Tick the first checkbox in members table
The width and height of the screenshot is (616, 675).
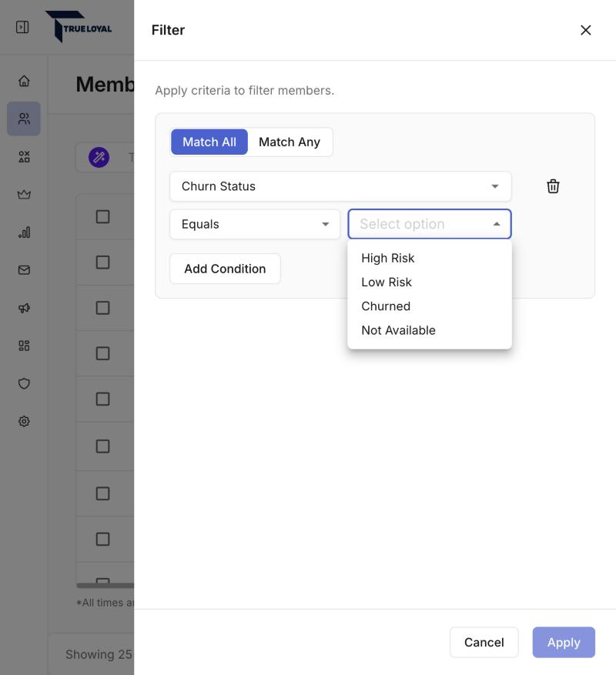click(x=102, y=216)
